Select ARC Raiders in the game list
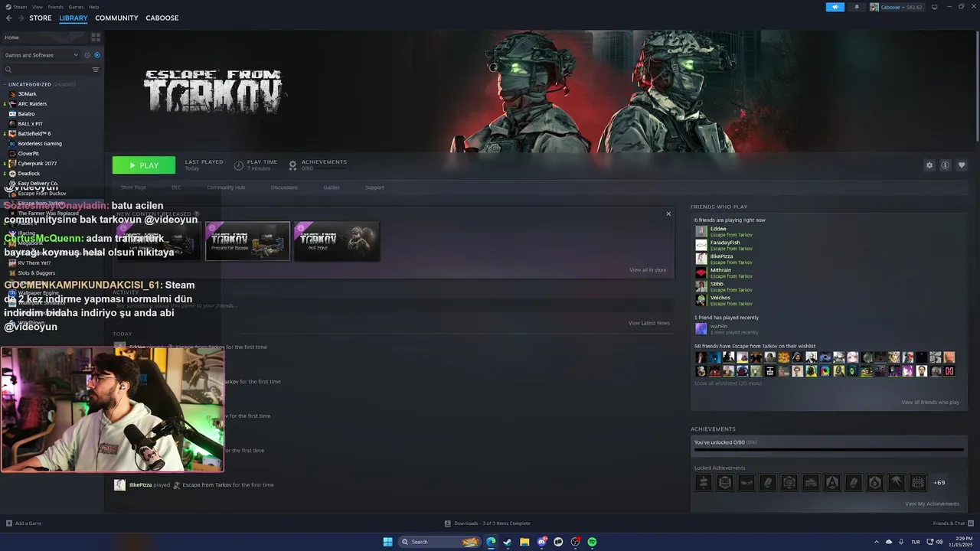Viewport: 980px width, 551px height. pyautogui.click(x=32, y=104)
